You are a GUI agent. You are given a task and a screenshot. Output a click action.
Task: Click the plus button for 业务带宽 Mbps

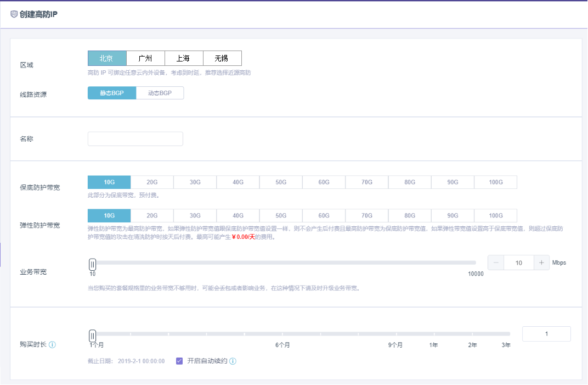point(541,263)
